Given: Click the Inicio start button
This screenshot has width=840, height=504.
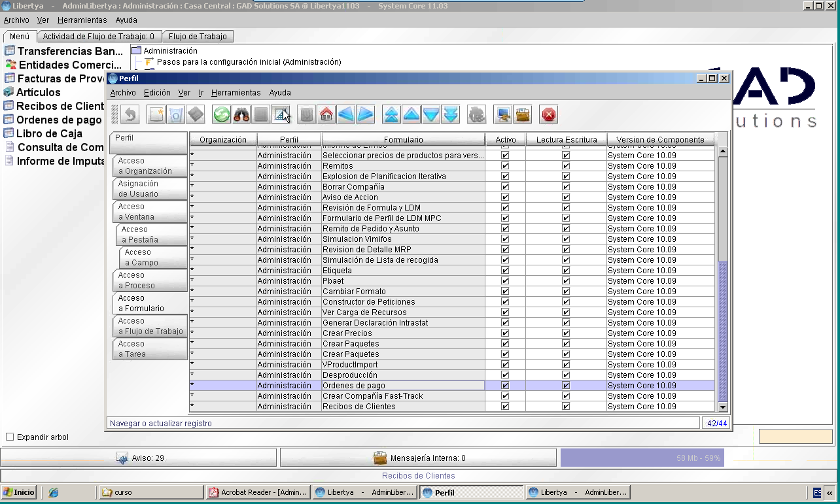Looking at the screenshot, I should 19,492.
